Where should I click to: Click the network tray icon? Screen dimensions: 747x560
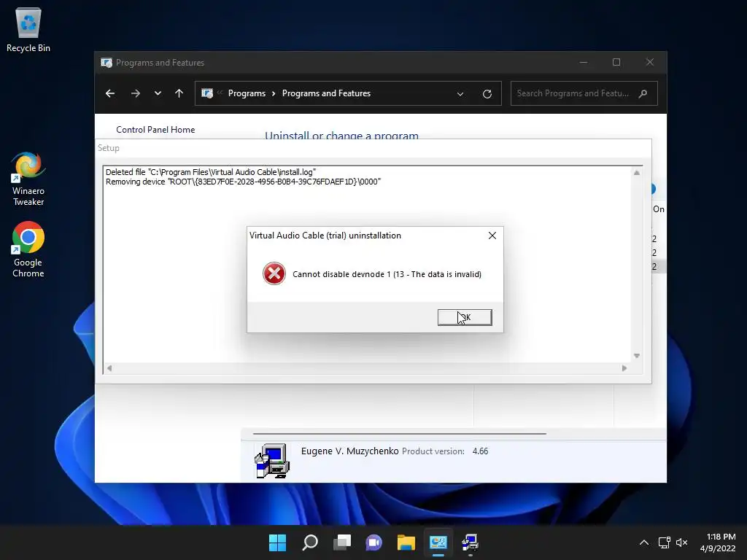coord(664,542)
